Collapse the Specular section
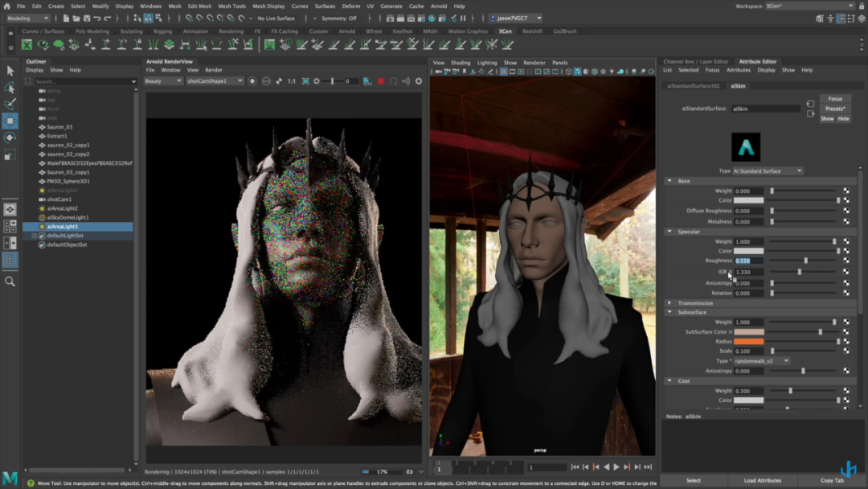The image size is (868, 489). 669,232
